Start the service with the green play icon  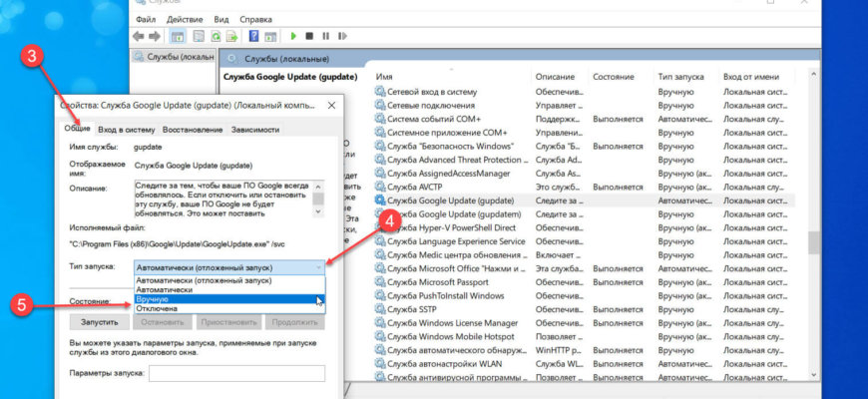pyautogui.click(x=293, y=36)
